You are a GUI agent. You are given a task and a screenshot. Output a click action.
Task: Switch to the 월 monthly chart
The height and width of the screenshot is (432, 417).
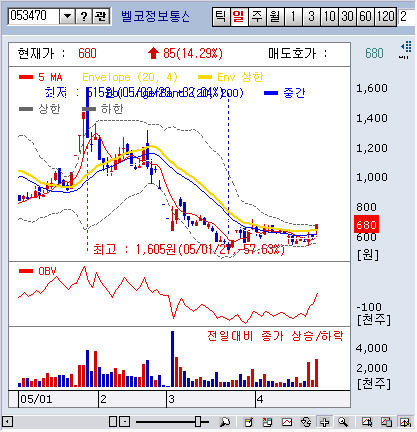(x=275, y=16)
